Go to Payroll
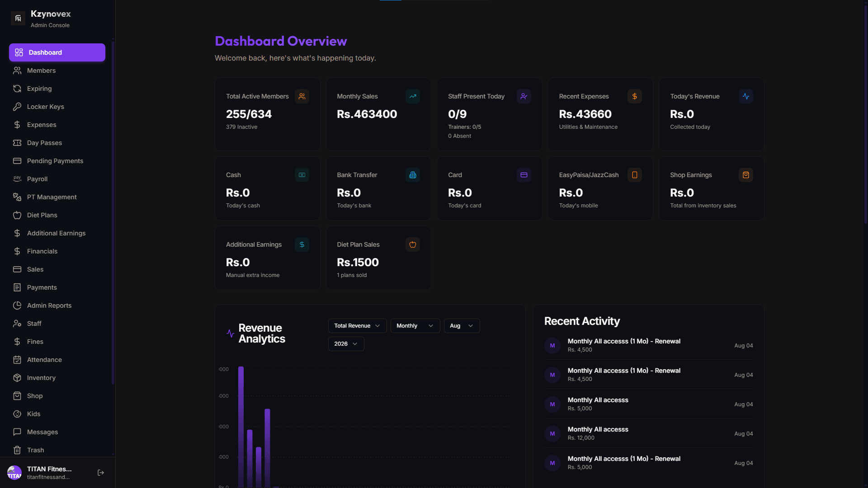This screenshot has height=488, width=868. (x=57, y=179)
